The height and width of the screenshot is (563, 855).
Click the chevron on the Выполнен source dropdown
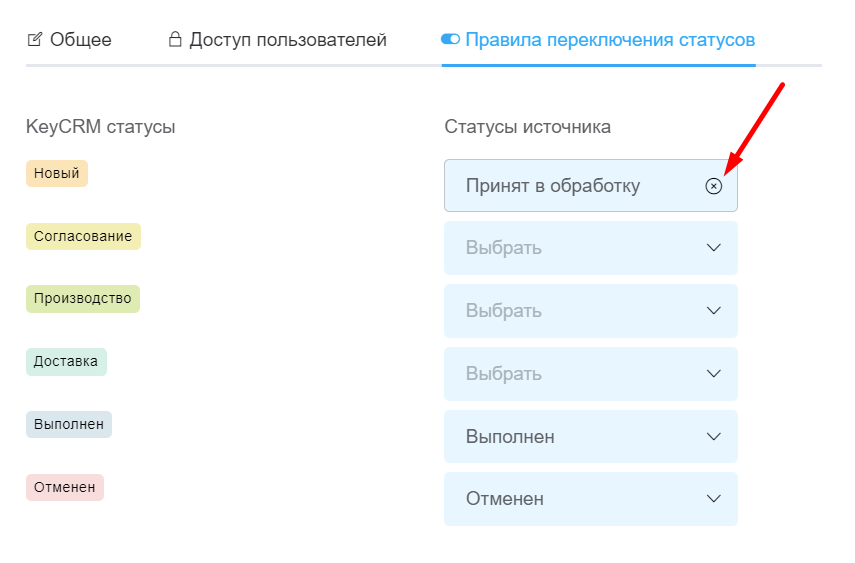pyautogui.click(x=713, y=437)
